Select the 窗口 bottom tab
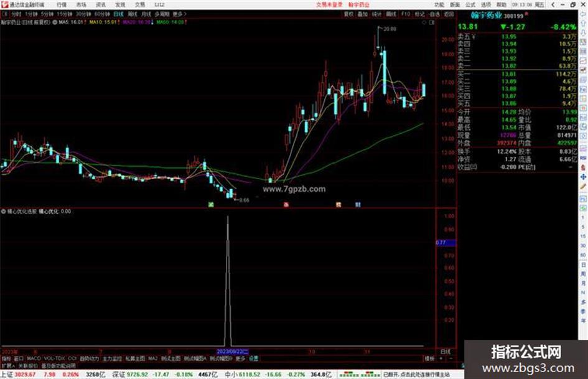This screenshot has width=588, height=379. point(19,358)
